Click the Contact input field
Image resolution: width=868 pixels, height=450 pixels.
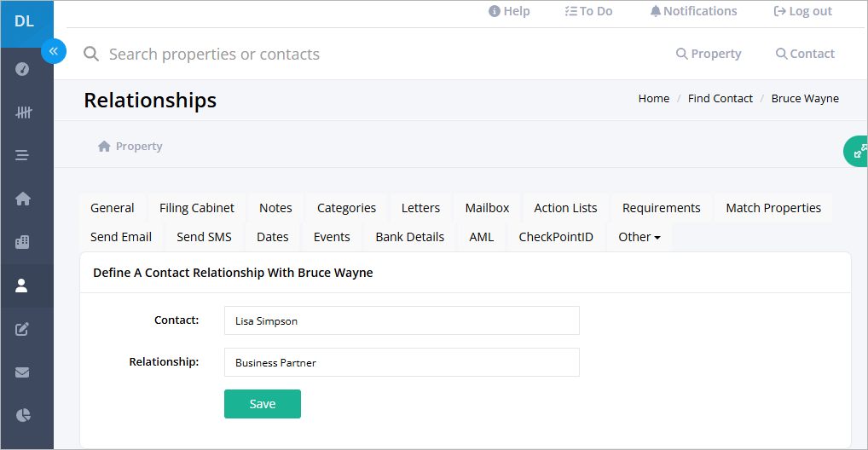[x=402, y=320]
